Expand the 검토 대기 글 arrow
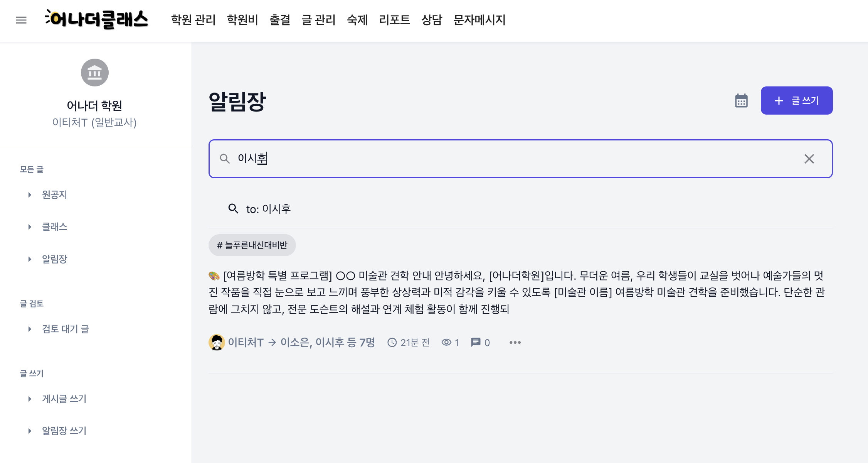The image size is (868, 463). pos(30,329)
